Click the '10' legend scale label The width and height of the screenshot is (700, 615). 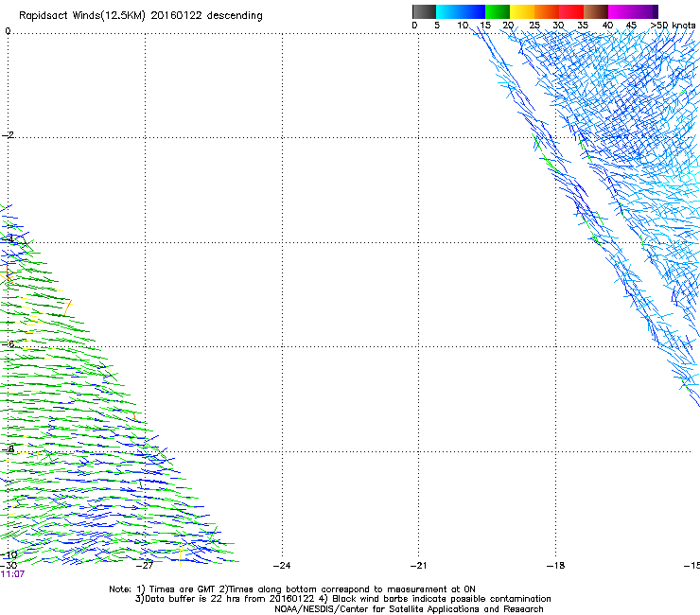point(463,26)
